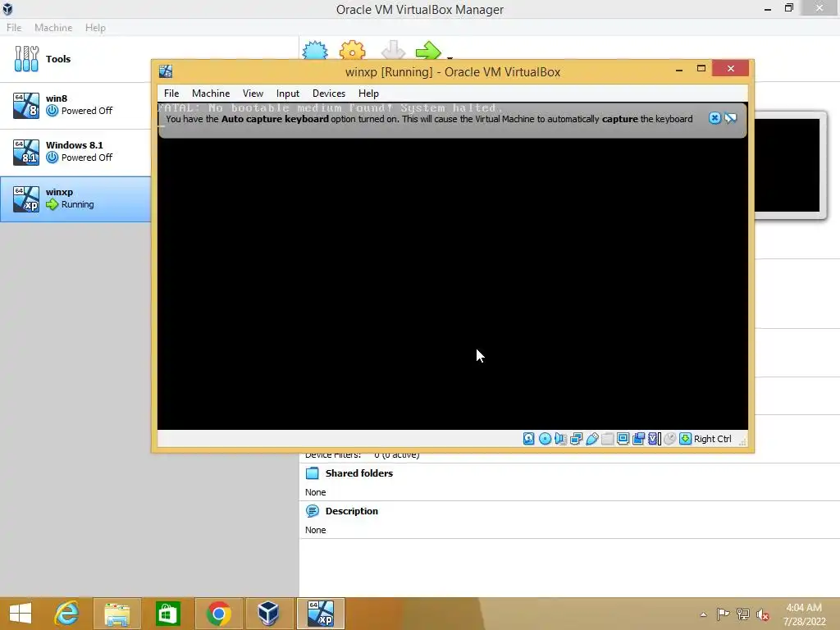
Task: Click the network adapters indicator icon
Action: [x=576, y=439]
